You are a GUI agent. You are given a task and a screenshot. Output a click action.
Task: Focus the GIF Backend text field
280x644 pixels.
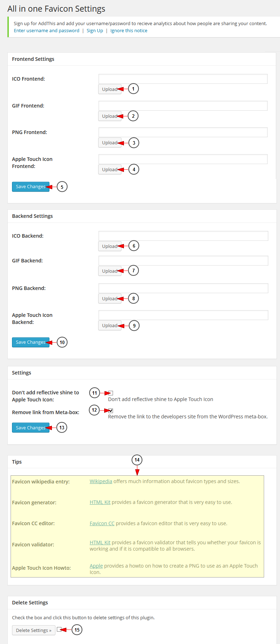[183, 261]
